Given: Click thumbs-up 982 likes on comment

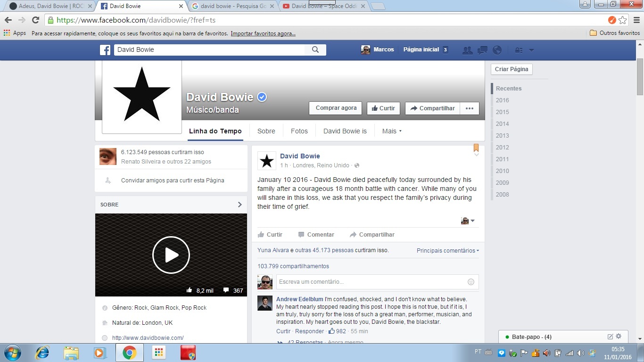Looking at the screenshot, I should click(337, 331).
